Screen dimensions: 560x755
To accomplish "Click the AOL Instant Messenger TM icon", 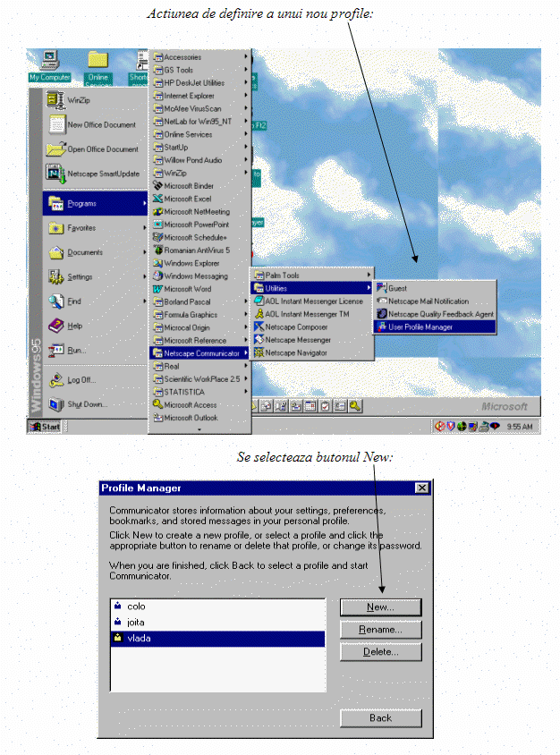I will click(x=259, y=314).
